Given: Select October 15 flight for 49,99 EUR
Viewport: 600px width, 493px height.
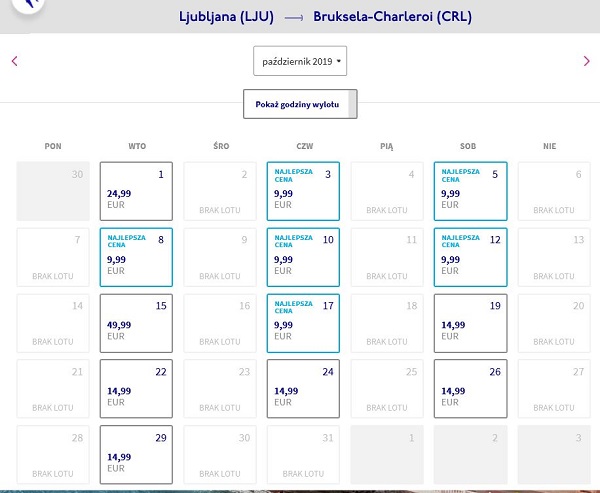Looking at the screenshot, I should pos(136,323).
